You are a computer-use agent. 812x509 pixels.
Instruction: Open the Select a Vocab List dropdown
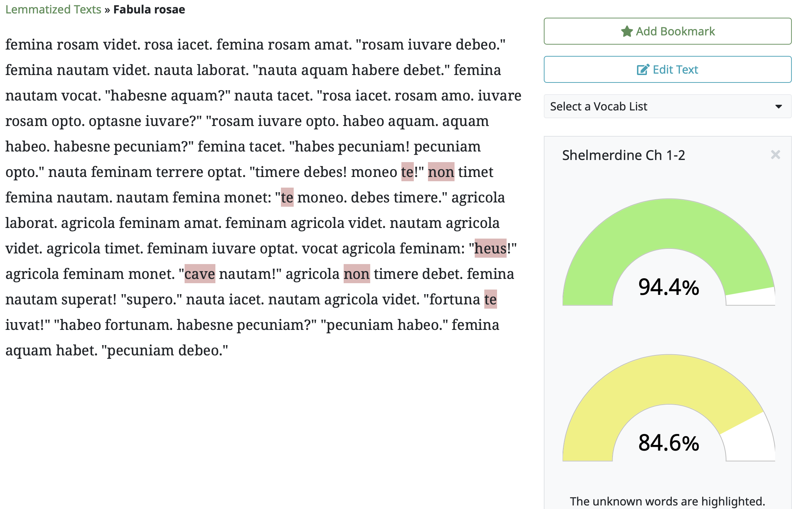667,106
